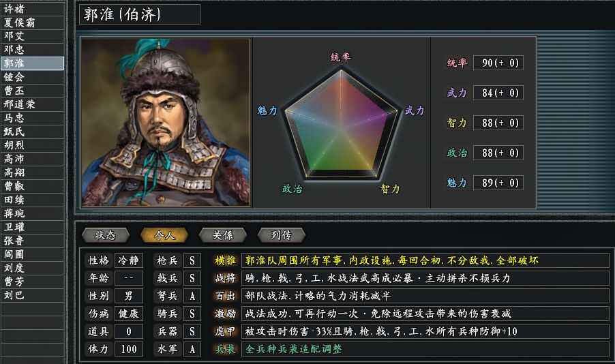
Task: Click the portrait of 郭淮
Action: point(166,123)
